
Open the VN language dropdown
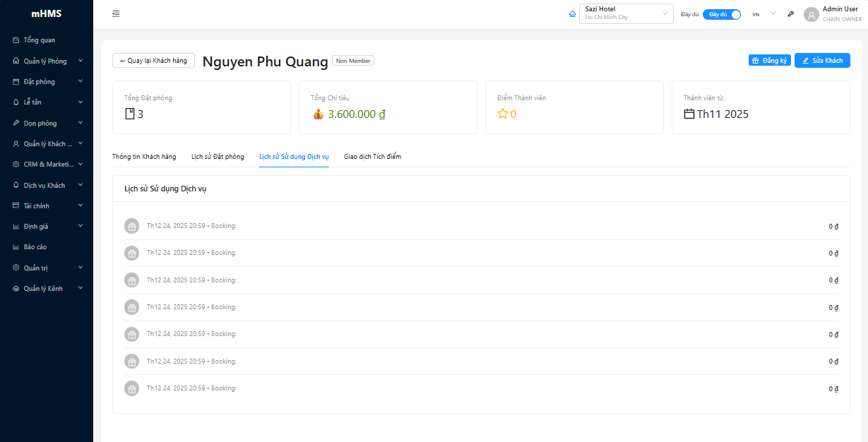pyautogui.click(x=763, y=14)
